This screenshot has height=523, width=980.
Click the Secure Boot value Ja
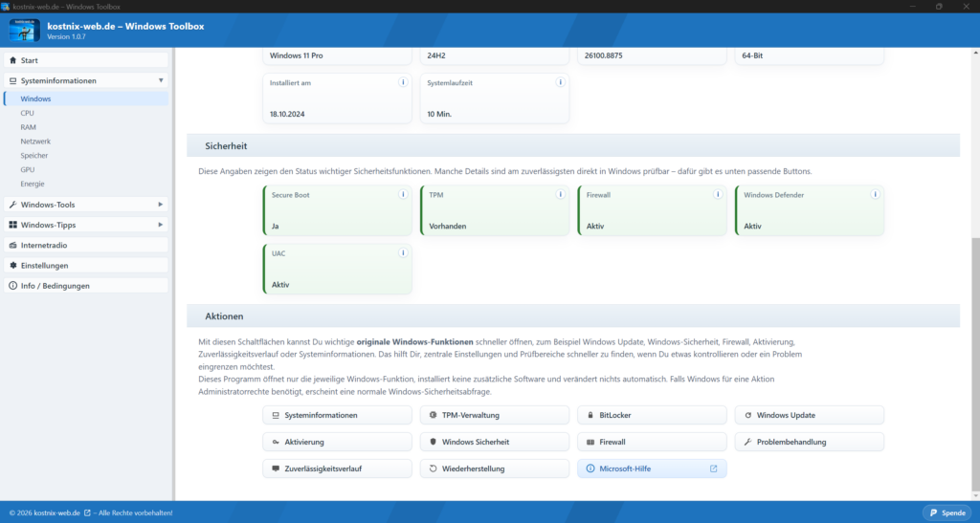click(275, 227)
